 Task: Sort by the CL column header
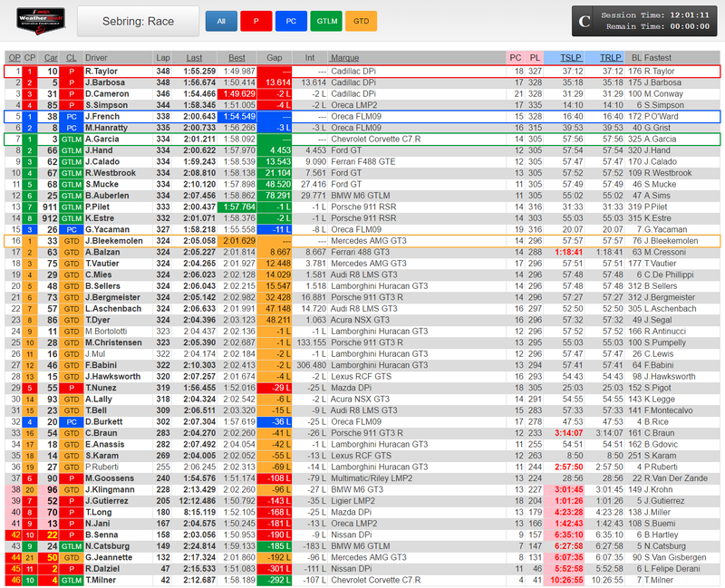71,58
